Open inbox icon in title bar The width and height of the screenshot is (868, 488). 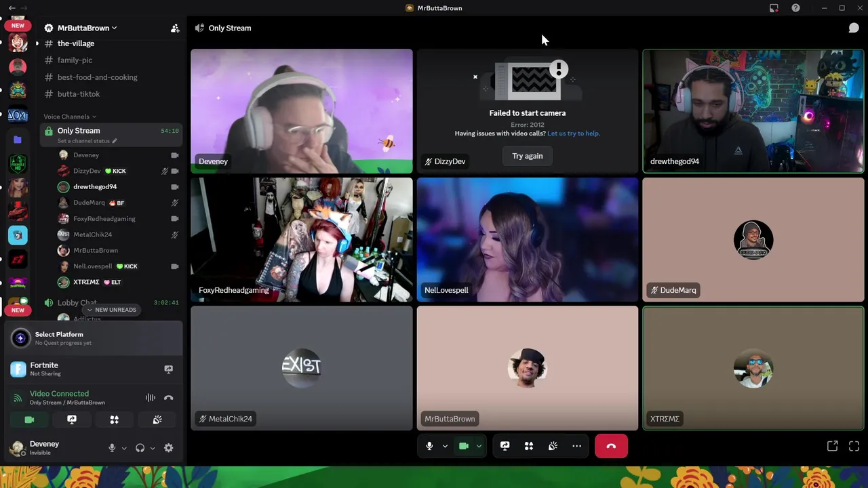pyautogui.click(x=774, y=8)
